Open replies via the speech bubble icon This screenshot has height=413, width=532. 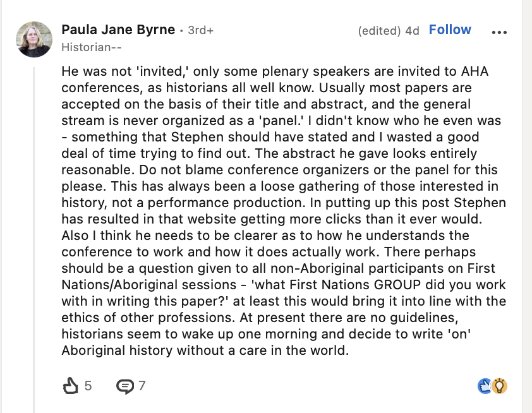[125, 386]
